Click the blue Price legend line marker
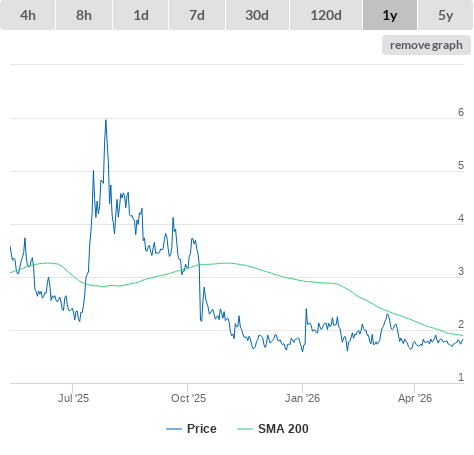This screenshot has height=455, width=474. (x=174, y=429)
